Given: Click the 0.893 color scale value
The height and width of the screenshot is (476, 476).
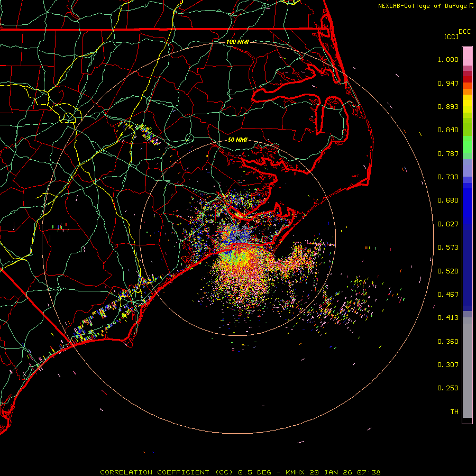Looking at the screenshot, I should [448, 106].
